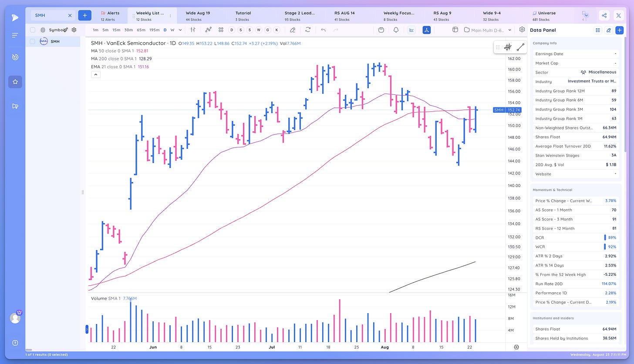Click the app logo in left sidebar
The width and height of the screenshot is (634, 364).
pyautogui.click(x=15, y=17)
